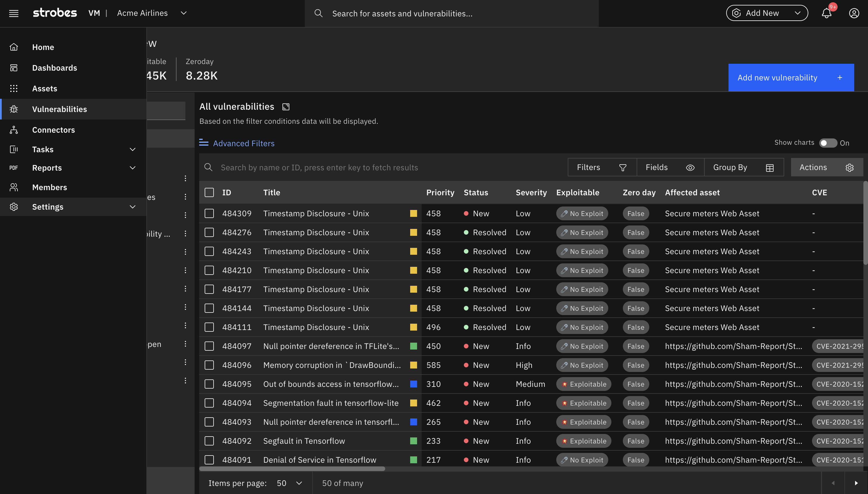Click the Tasks sidebar icon

point(13,149)
